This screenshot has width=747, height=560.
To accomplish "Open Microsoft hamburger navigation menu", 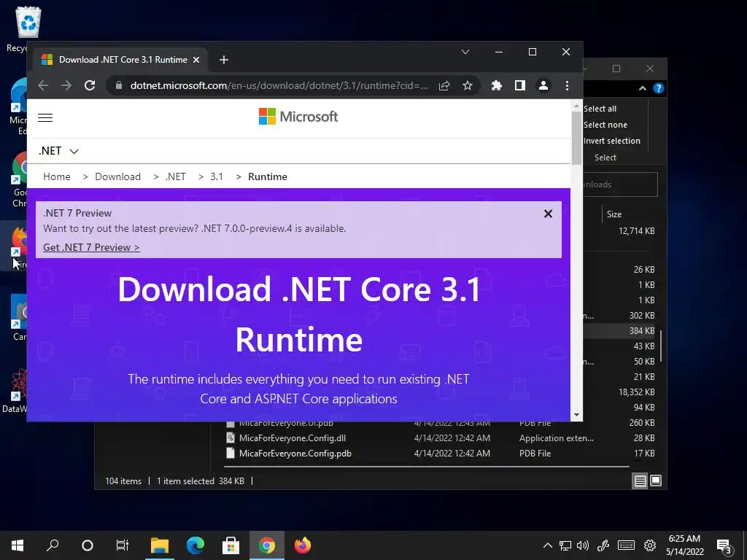I will (45, 117).
